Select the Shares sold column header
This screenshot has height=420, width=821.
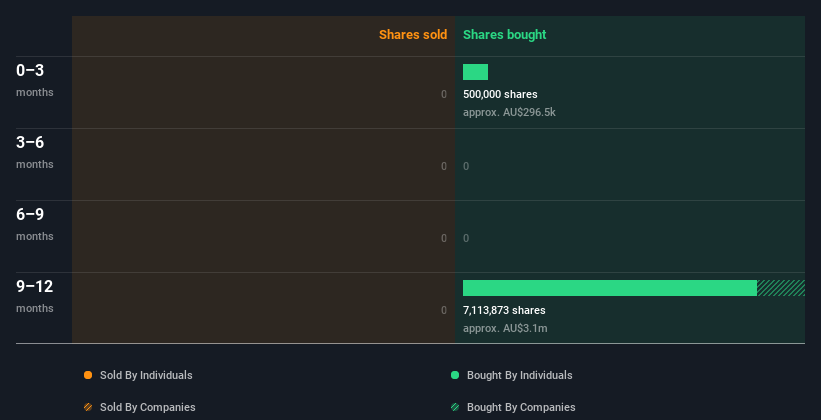pos(412,35)
